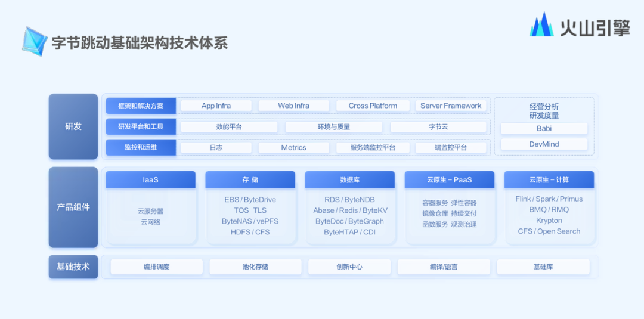Click the 创新中心 box
644x319 pixels.
(349, 267)
